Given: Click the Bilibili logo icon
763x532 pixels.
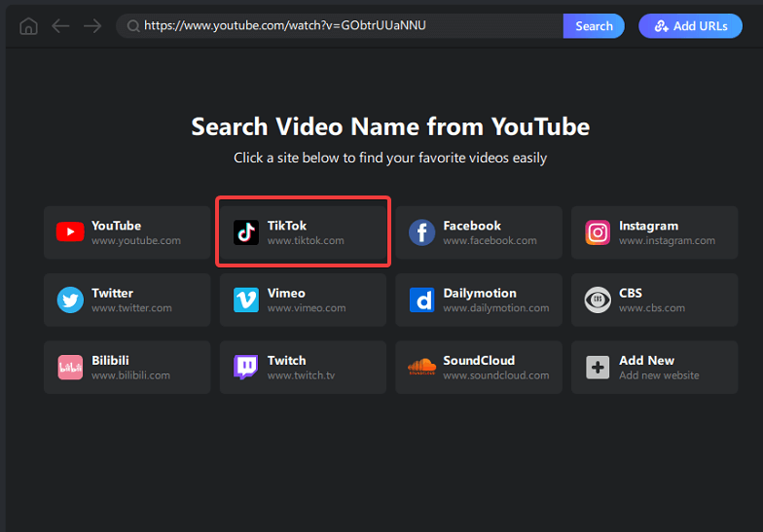Looking at the screenshot, I should click(70, 368).
